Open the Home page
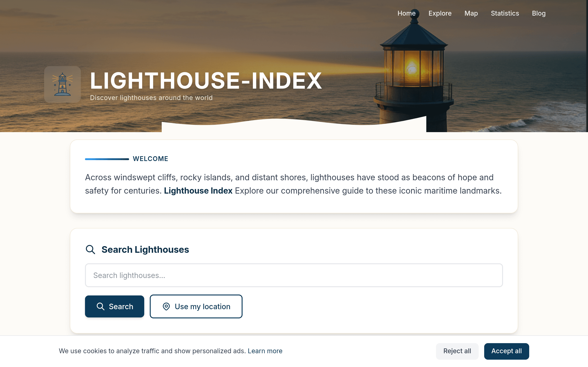588x367 pixels. point(406,13)
